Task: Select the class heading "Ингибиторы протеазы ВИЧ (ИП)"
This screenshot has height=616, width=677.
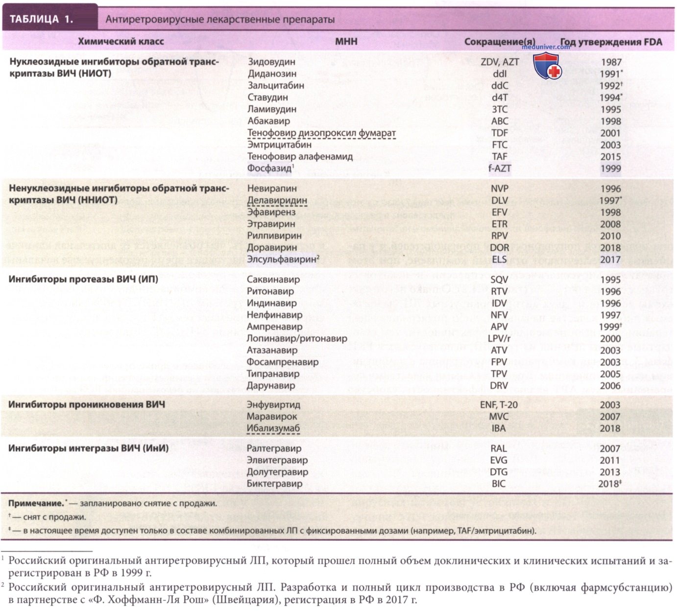Action: 83,280
